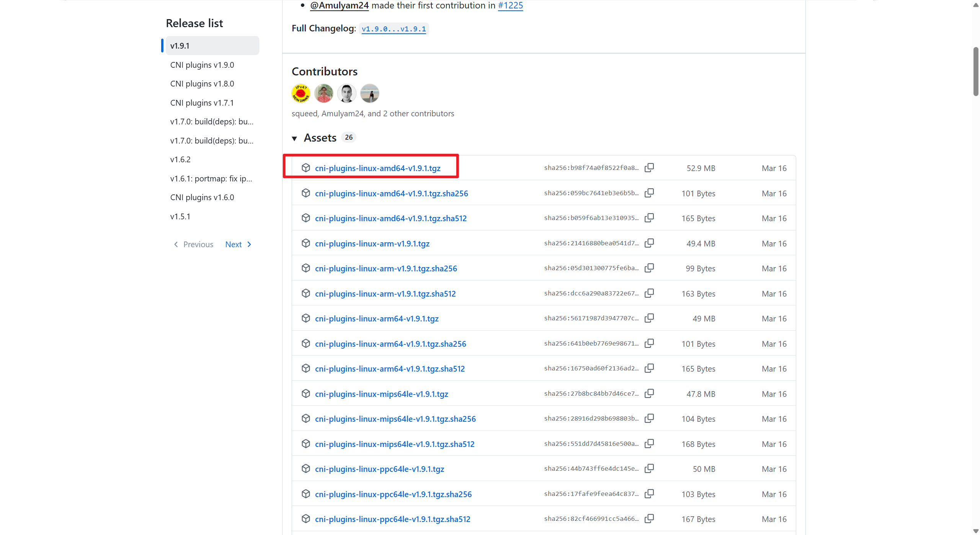Copy sha256 for cni-plugins-linux-arm-v1.9.1.tgz.sha512

pyautogui.click(x=649, y=293)
